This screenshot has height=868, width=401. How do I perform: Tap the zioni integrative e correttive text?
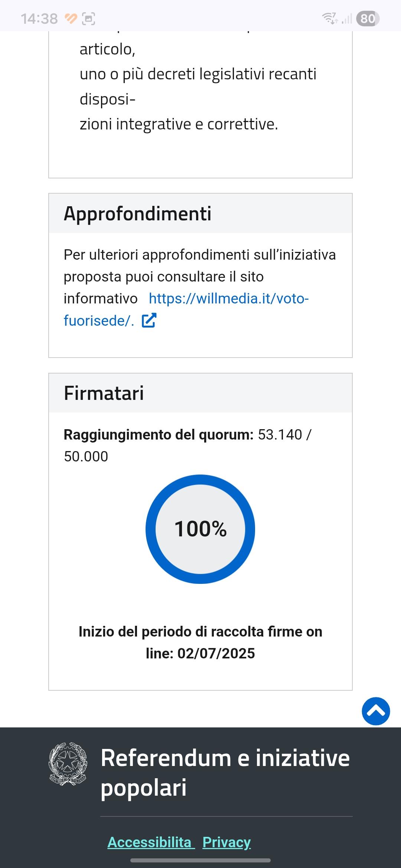(x=179, y=124)
